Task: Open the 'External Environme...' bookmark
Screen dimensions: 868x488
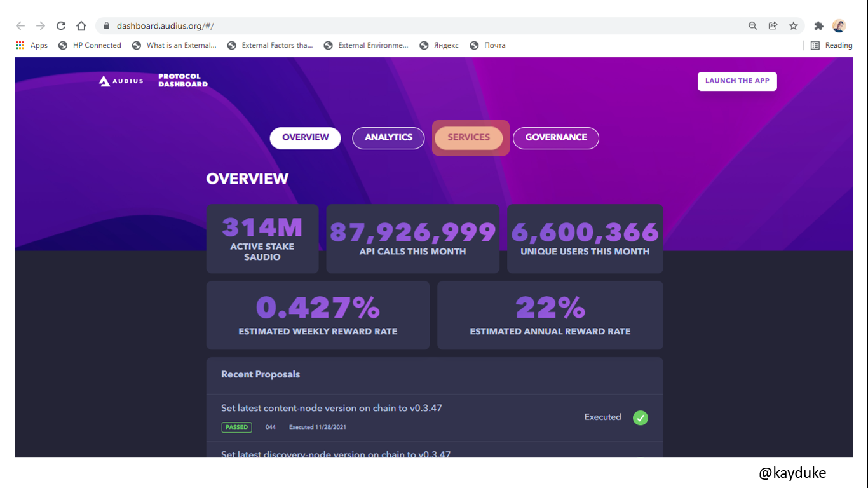Action: coord(366,45)
